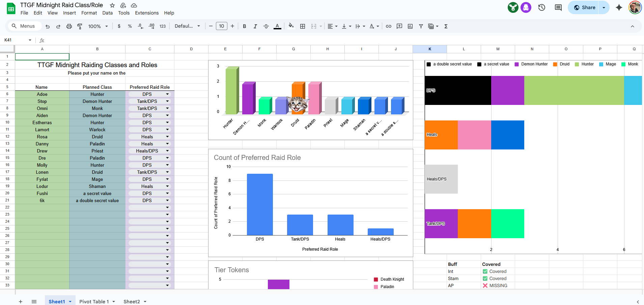
Task: Click the Share button
Action: coord(584,7)
